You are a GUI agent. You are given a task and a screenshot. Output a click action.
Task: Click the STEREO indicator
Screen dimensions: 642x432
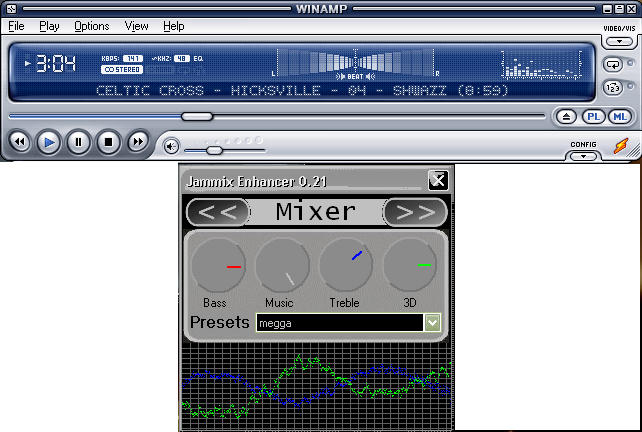tap(122, 70)
